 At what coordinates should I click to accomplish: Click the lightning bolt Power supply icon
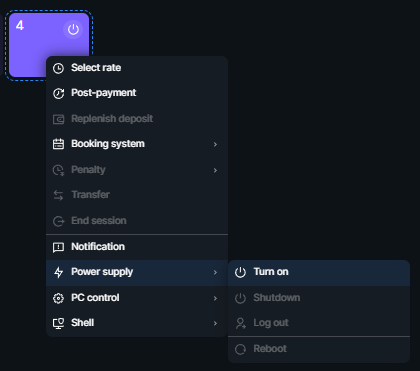(58, 272)
